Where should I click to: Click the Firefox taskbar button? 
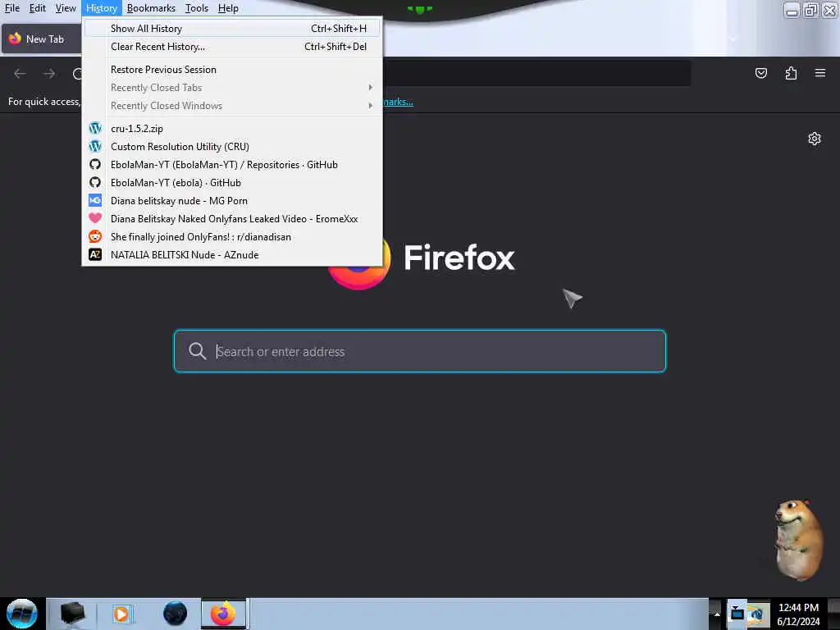(x=223, y=614)
